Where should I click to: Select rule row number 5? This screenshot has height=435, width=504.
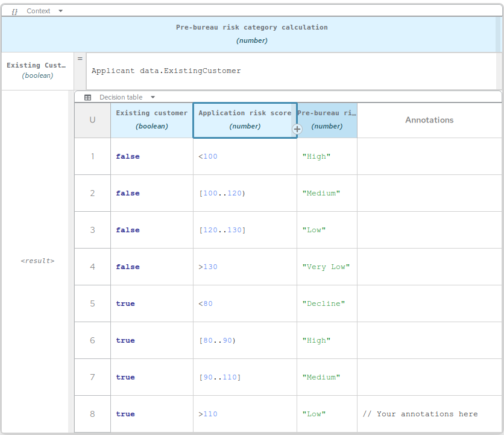93,303
